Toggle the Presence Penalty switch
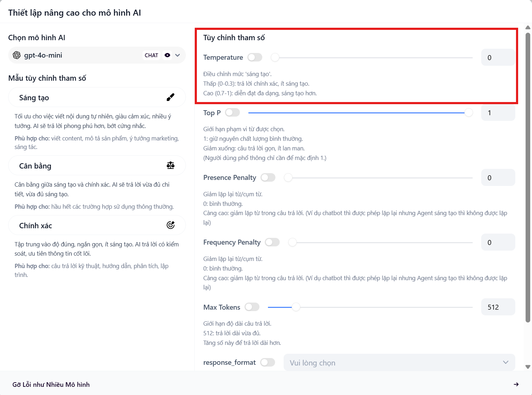The width and height of the screenshot is (532, 395). (x=268, y=177)
